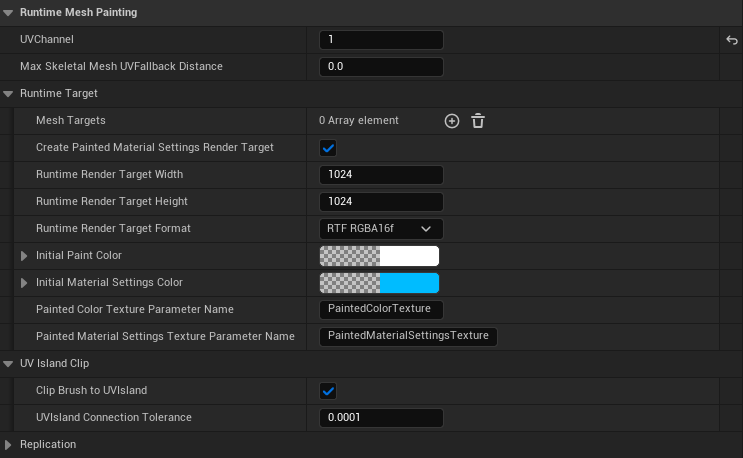This screenshot has height=458, width=743.
Task: Expand the Replication category
Action: 8,445
